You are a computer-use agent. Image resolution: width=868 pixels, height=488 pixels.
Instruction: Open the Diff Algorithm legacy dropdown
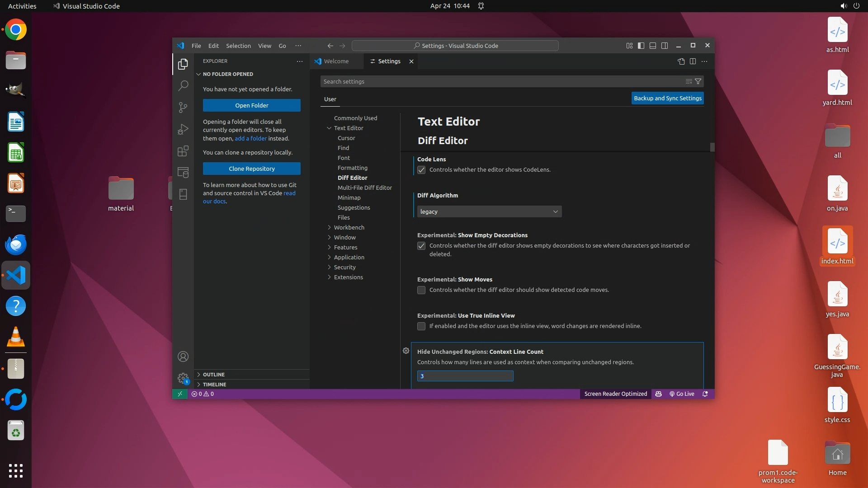pos(489,211)
